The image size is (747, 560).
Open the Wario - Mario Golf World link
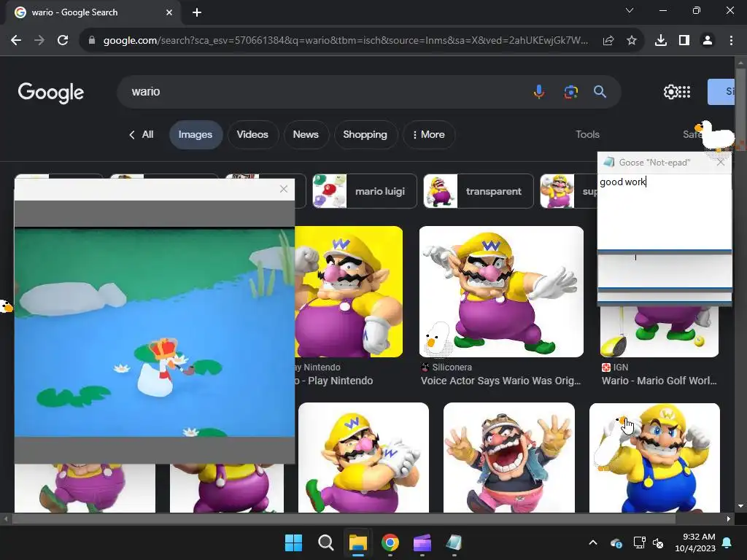[x=659, y=381]
